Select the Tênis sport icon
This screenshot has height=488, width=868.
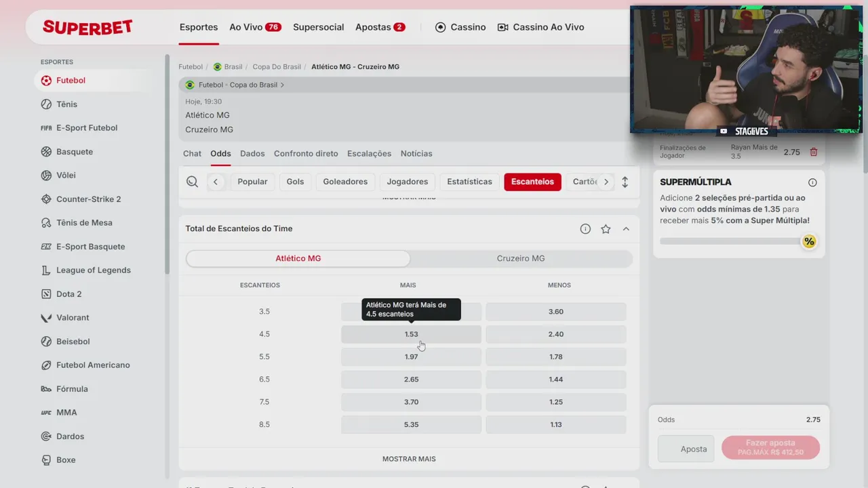pos(46,104)
